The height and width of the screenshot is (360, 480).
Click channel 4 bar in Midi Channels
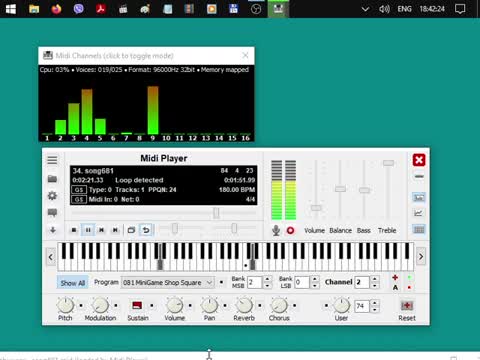click(x=87, y=112)
